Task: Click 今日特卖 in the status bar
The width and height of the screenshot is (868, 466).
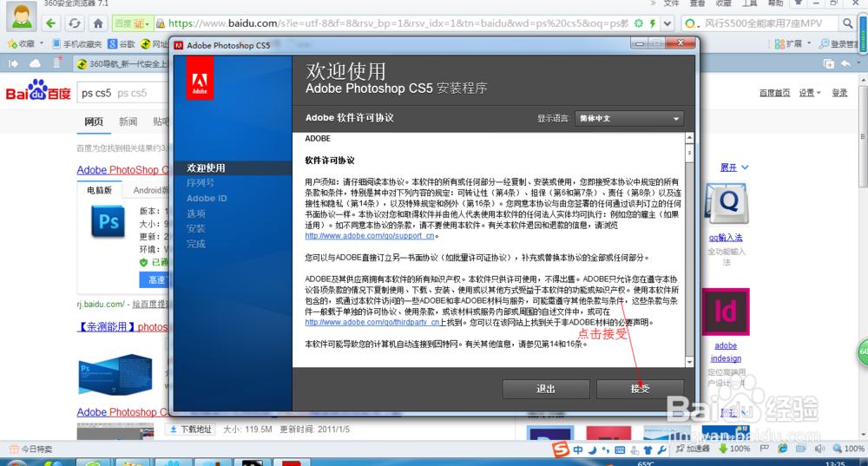Action: tap(31, 449)
